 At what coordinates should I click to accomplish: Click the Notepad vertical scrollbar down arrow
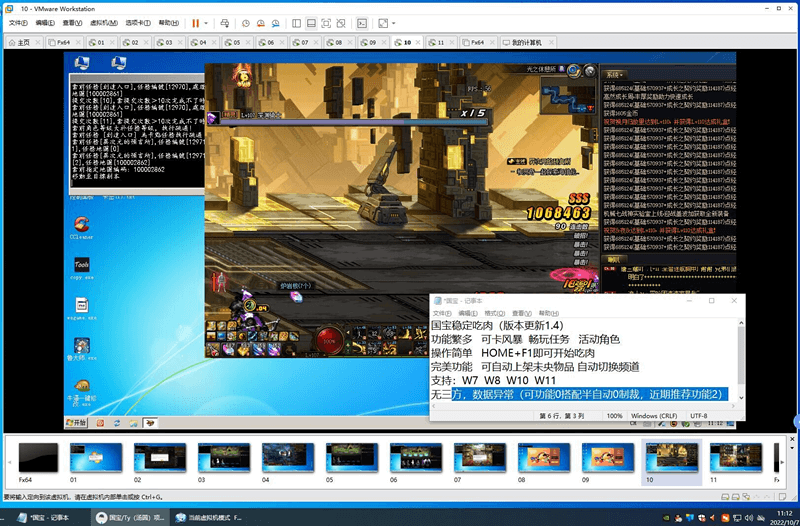coord(741,397)
